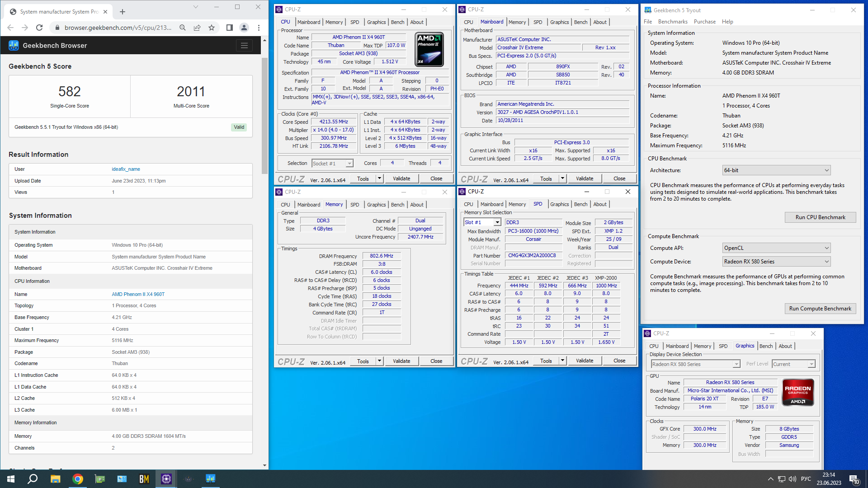
Task: Open the Geekbench Purchase menu
Action: pyautogui.click(x=705, y=22)
